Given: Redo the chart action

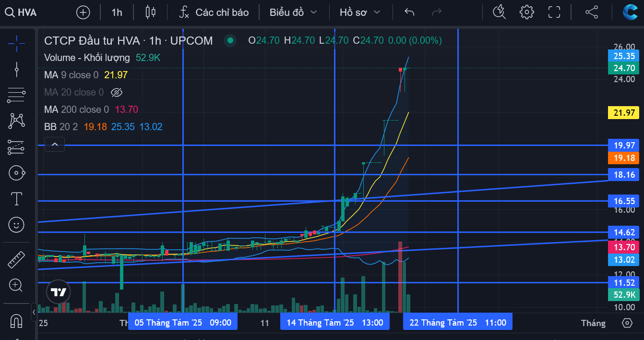Looking at the screenshot, I should (x=437, y=12).
